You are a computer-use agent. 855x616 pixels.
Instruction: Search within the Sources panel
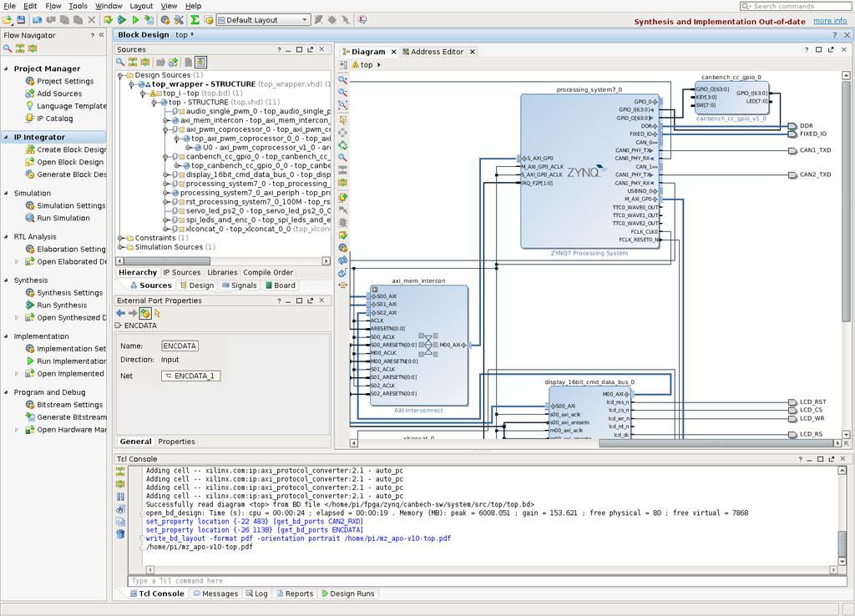pos(120,62)
